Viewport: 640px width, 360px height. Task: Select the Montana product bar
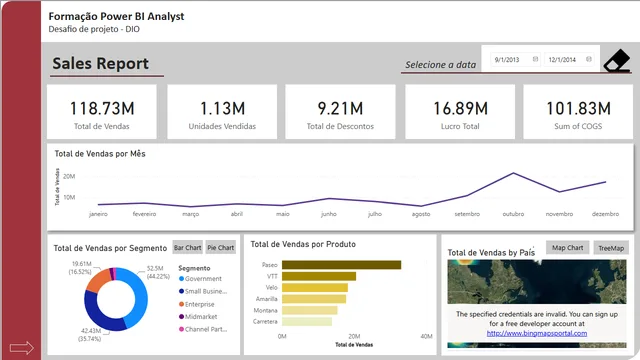(309, 310)
